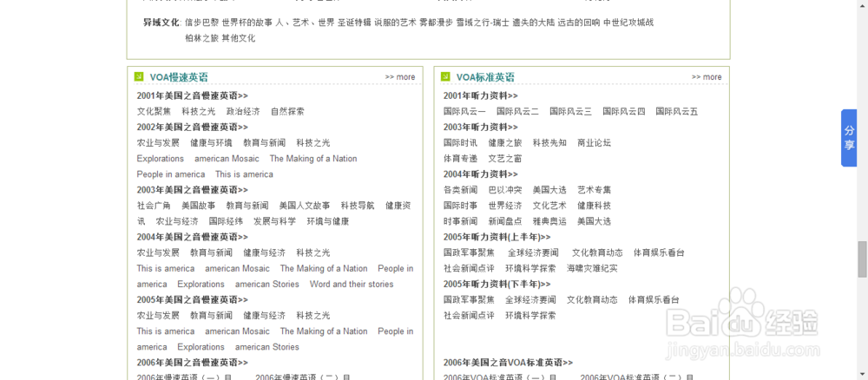The image size is (868, 380).
Task: Open 雅典奥运 link
Action: 549,221
